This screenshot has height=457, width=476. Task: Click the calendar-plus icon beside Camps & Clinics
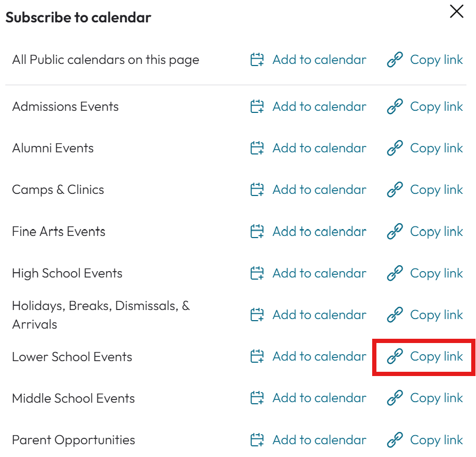click(257, 190)
